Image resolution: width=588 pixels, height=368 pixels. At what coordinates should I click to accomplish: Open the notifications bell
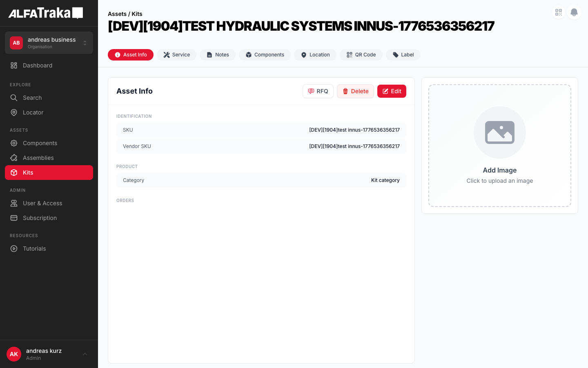tap(574, 12)
